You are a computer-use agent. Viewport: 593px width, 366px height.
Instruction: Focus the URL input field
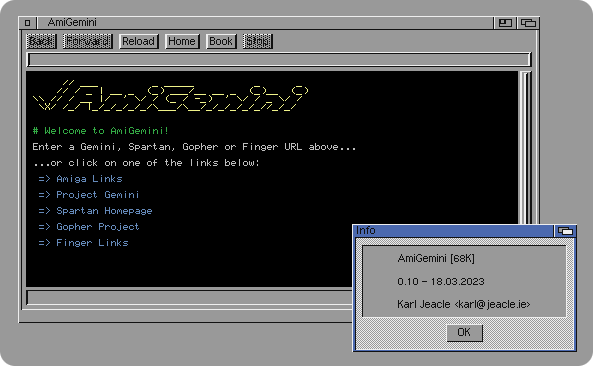279,60
